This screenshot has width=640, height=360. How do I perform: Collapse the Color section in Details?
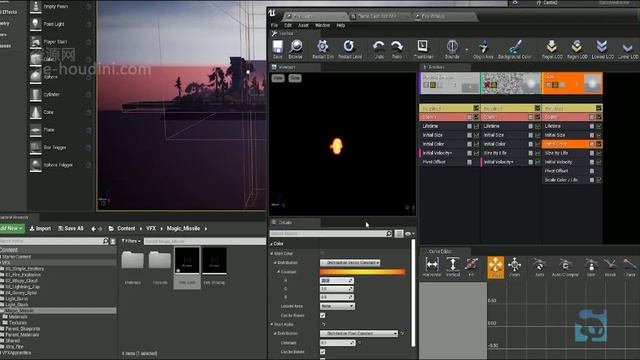pos(271,244)
